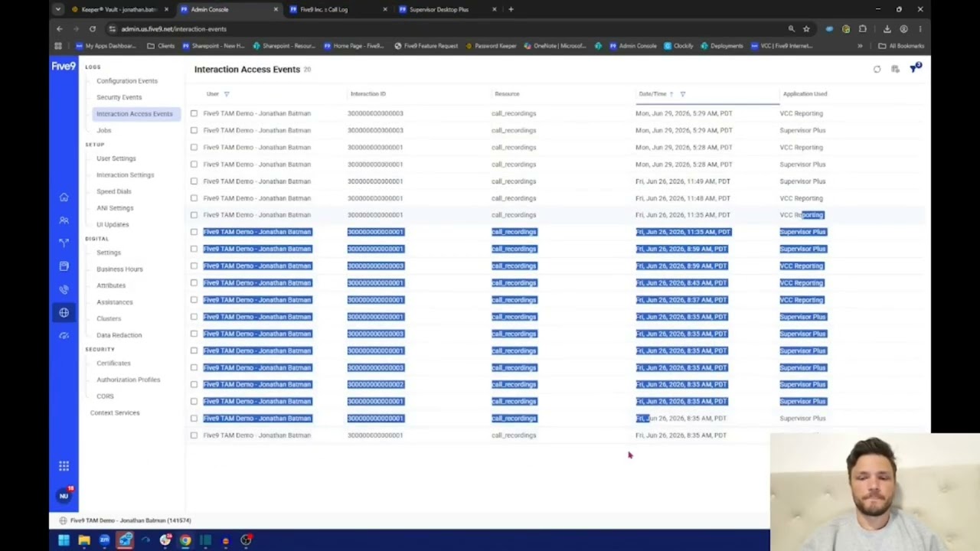The height and width of the screenshot is (551, 980).
Task: Select the highlighted globe icon in blue rail
Action: click(64, 312)
